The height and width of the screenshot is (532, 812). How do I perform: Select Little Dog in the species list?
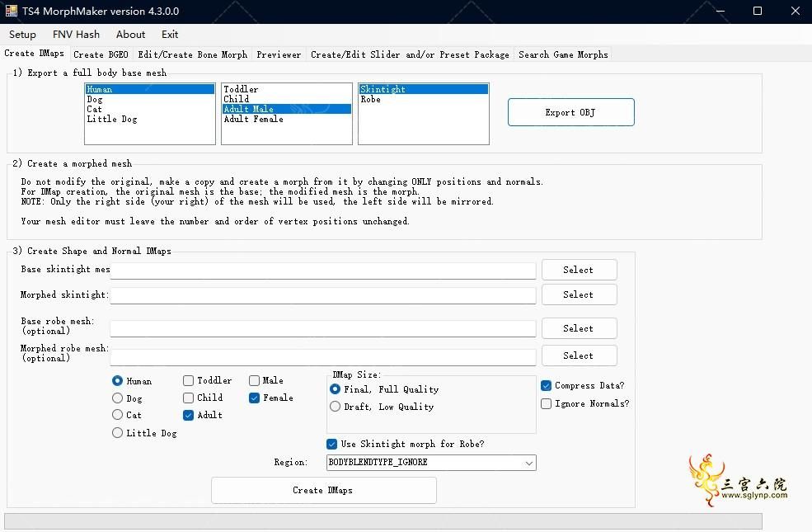point(150,119)
